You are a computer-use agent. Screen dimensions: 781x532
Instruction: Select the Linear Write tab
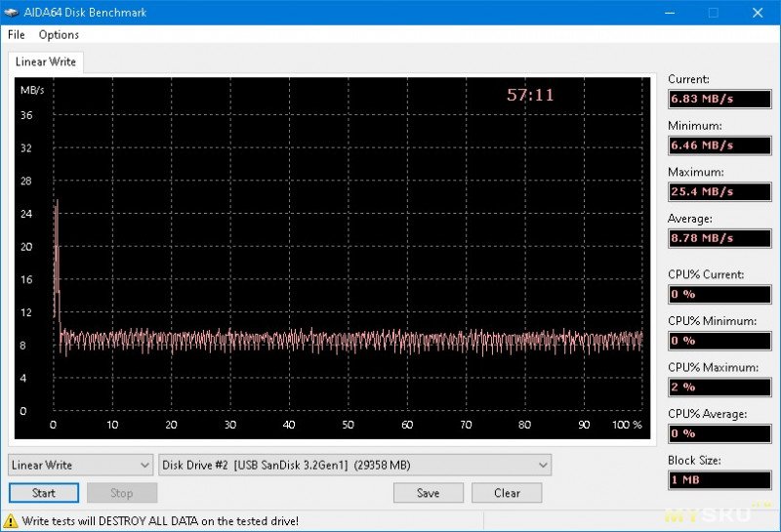46,61
